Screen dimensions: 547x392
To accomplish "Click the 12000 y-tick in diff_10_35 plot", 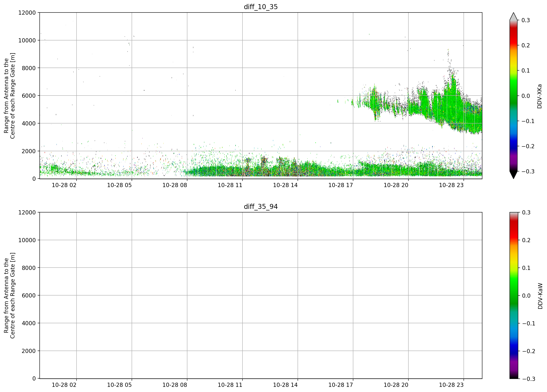I will click(27, 12).
